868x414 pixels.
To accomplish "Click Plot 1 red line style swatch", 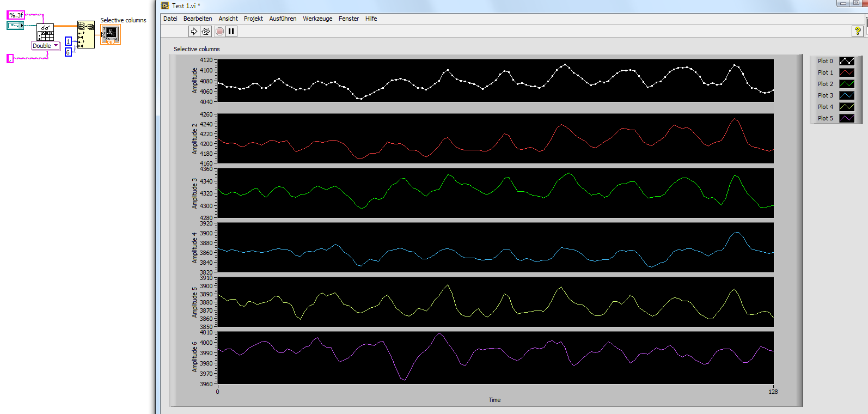I will pyautogui.click(x=847, y=72).
